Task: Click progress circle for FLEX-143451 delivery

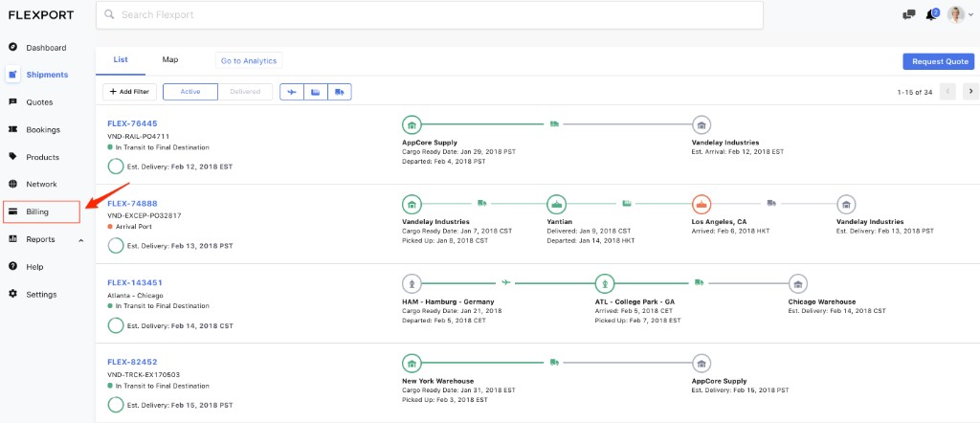Action: (116, 325)
